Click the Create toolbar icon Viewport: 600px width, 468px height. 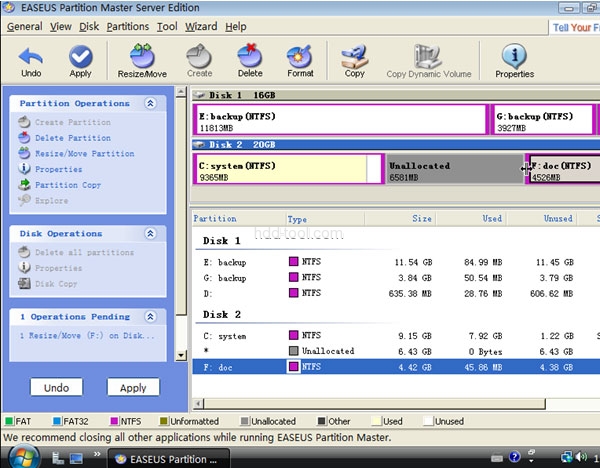point(199,61)
